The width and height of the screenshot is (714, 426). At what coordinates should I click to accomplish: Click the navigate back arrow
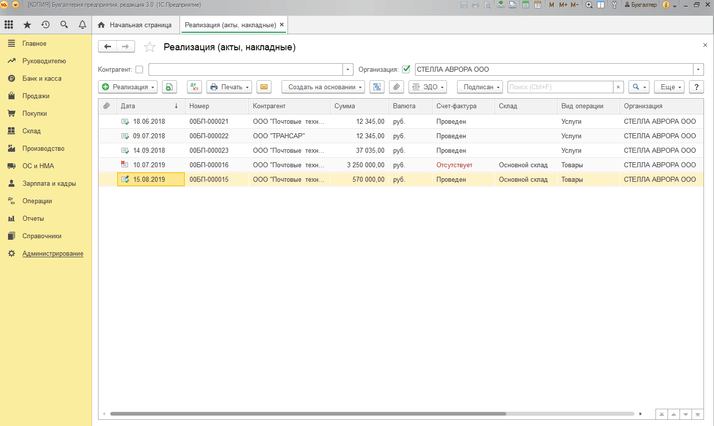(x=108, y=47)
